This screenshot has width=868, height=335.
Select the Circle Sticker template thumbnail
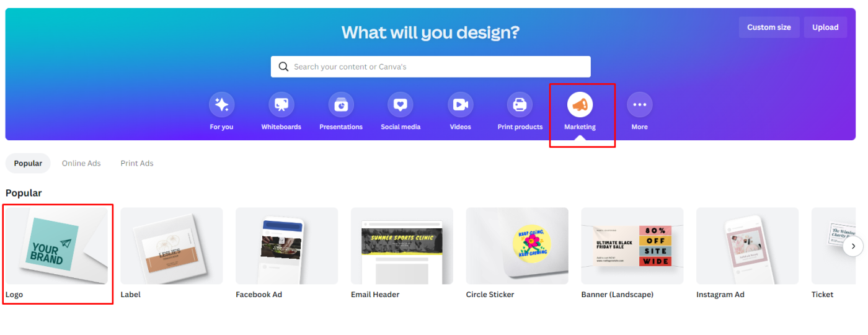pyautogui.click(x=517, y=246)
